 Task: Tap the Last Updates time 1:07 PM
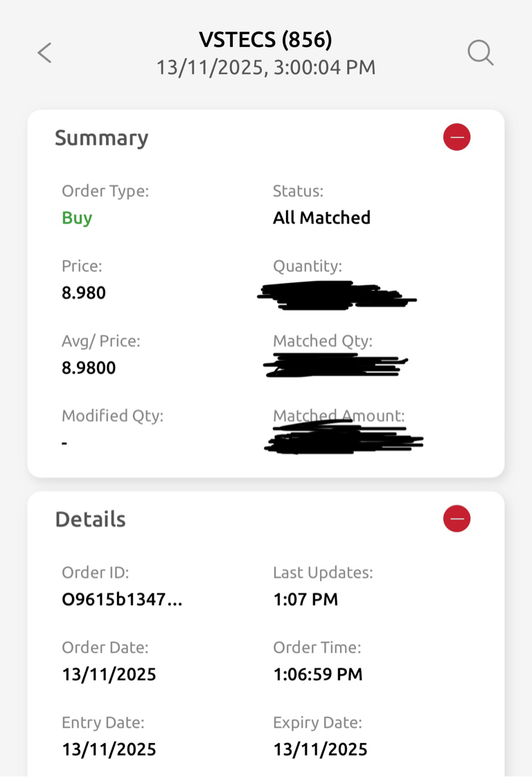(305, 600)
